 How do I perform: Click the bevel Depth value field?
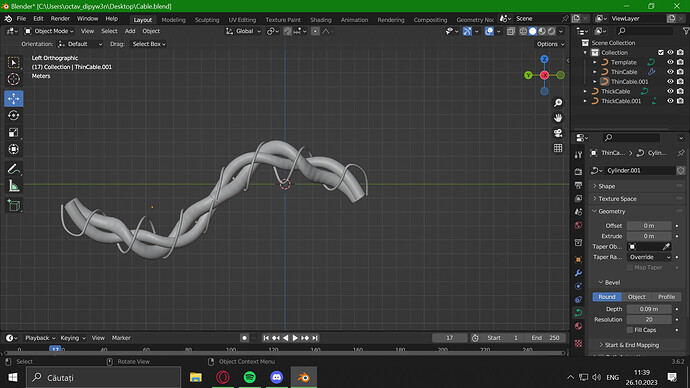pyautogui.click(x=649, y=309)
